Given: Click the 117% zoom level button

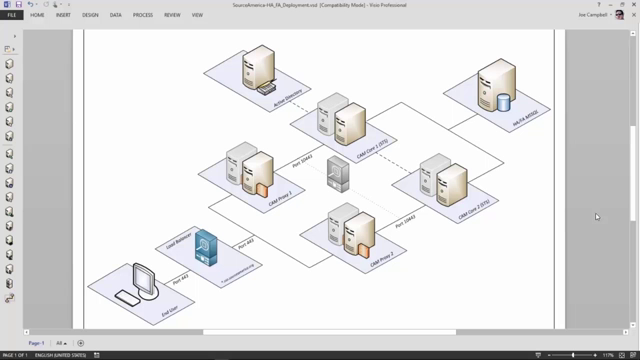Looking at the screenshot, I should [608, 355].
